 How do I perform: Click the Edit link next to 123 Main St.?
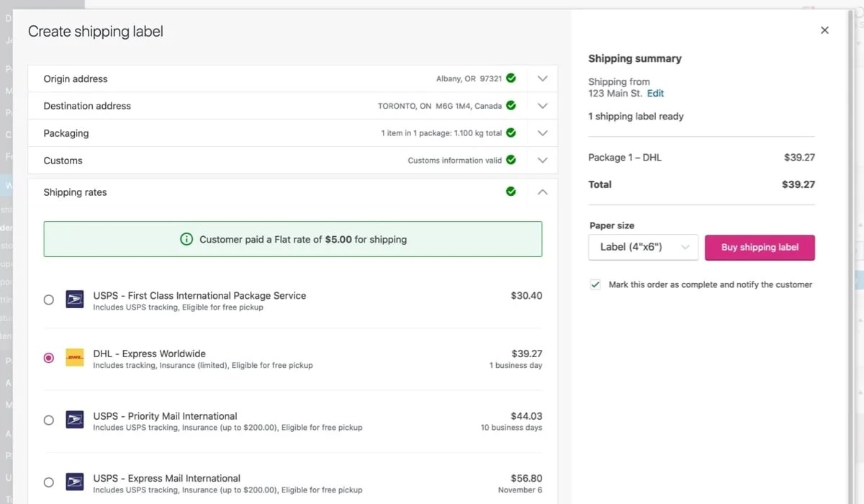(x=654, y=93)
